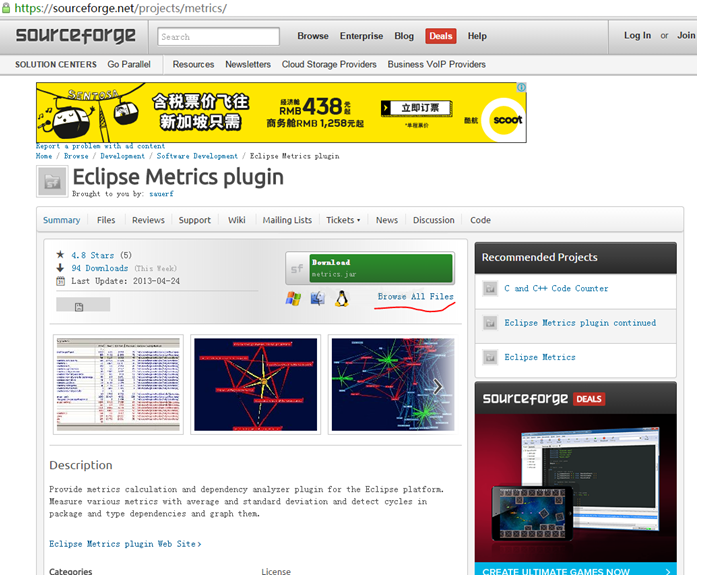Click Browse in the breadcrumb
705x588 pixels.
coord(76,156)
